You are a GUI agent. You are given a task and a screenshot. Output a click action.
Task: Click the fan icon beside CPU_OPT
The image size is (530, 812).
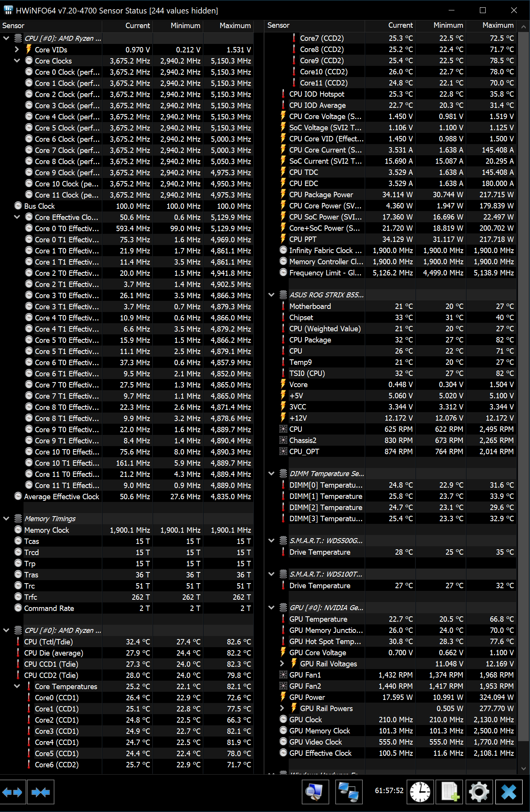tap(283, 451)
